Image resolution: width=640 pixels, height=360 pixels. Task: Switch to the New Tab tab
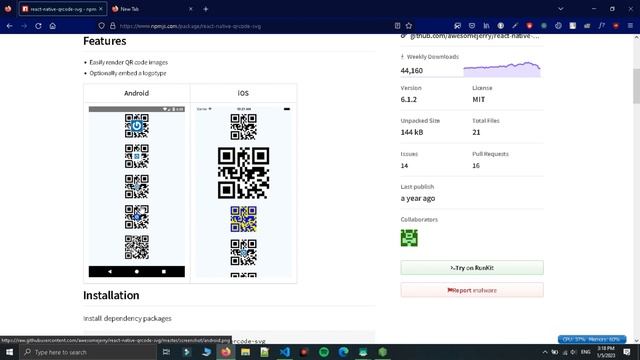152,9
